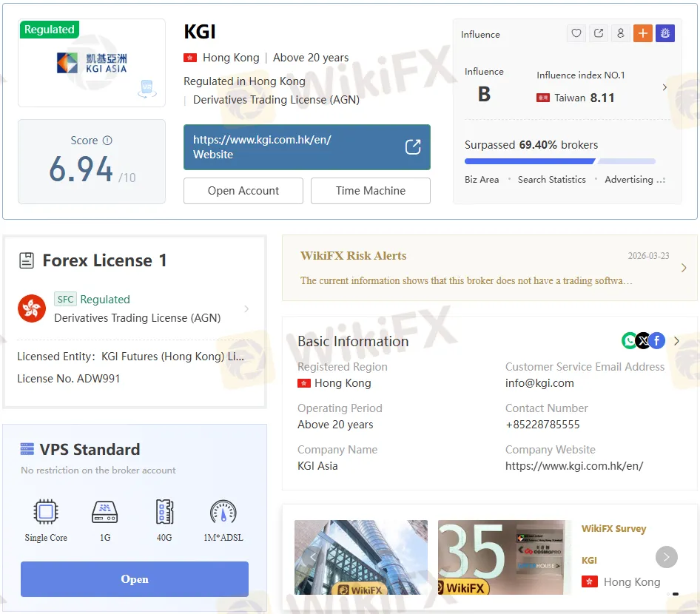Click the X social icon in Basic Information

[643, 341]
